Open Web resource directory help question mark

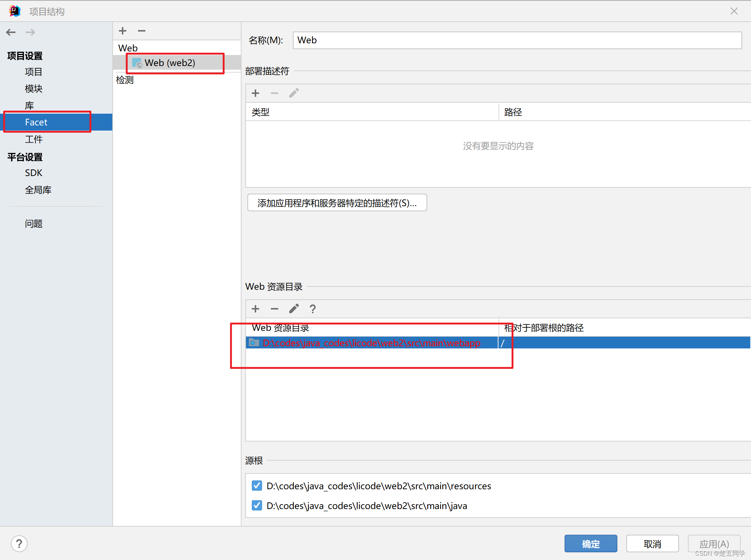pyautogui.click(x=313, y=309)
